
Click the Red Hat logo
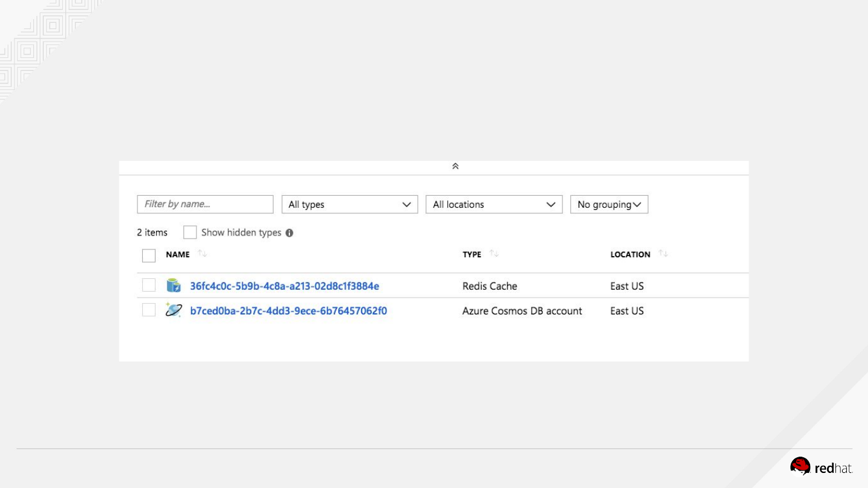point(821,466)
